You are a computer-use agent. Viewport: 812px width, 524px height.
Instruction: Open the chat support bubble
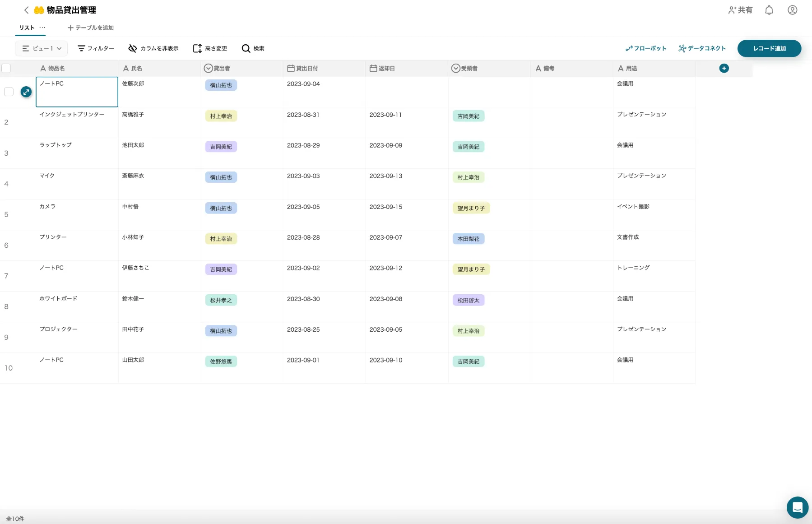(797, 507)
